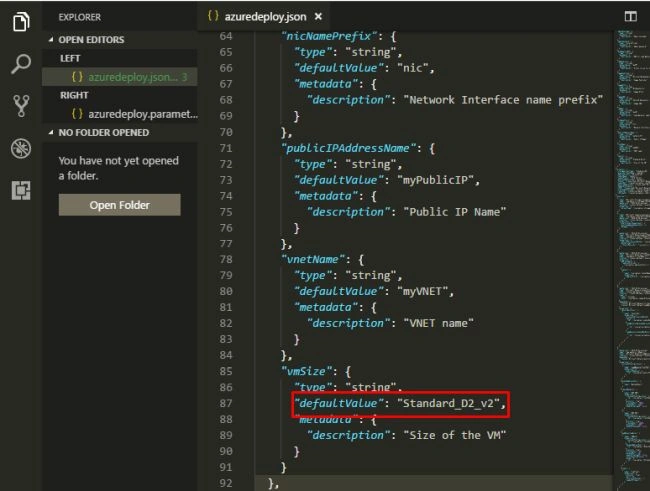This screenshot has width=650, height=491.
Task: Switch to the azuredeploy.json editor tab
Action: point(265,17)
